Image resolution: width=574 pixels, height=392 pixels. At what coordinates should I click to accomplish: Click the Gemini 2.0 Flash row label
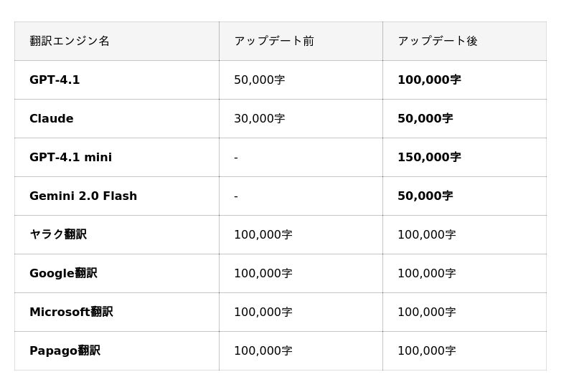coord(83,196)
